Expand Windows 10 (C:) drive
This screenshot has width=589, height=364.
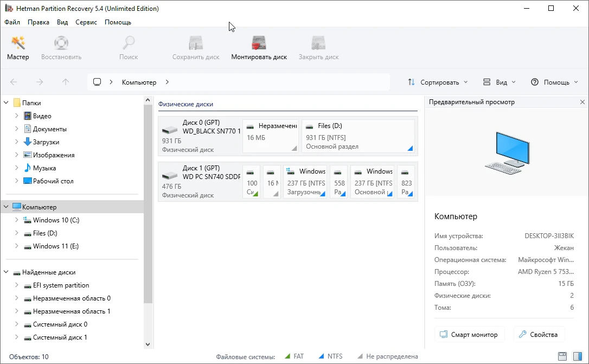click(x=16, y=220)
